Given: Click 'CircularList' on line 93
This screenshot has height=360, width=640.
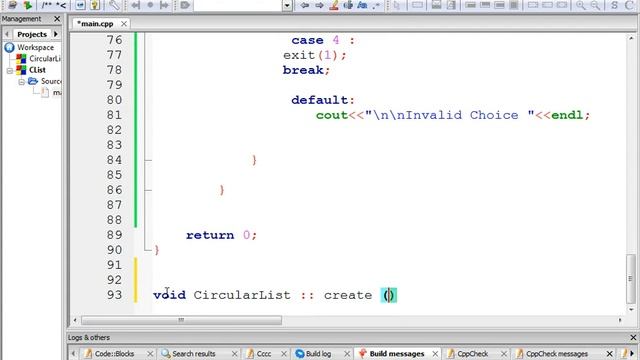Looking at the screenshot, I should (x=242, y=295).
